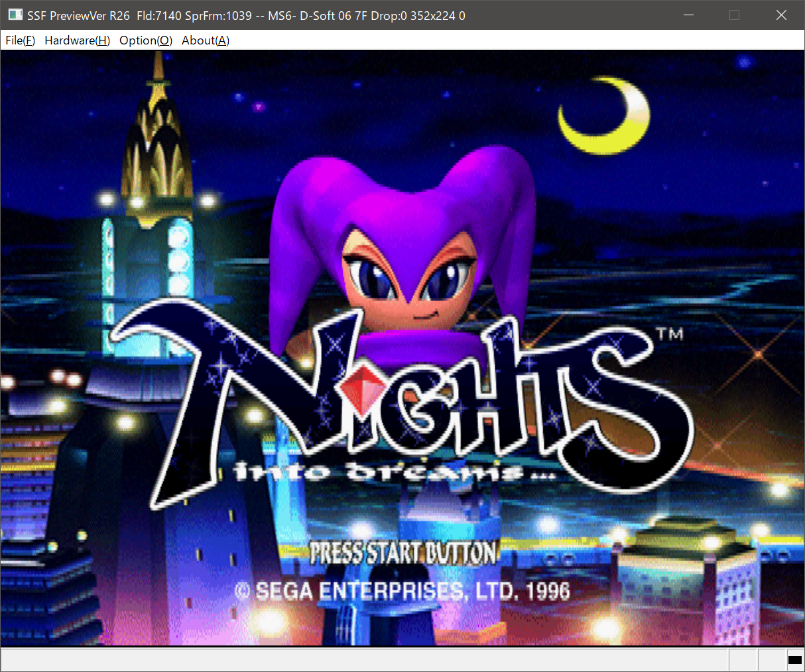Click the maximize window button
This screenshot has width=805, height=672.
[x=734, y=15]
